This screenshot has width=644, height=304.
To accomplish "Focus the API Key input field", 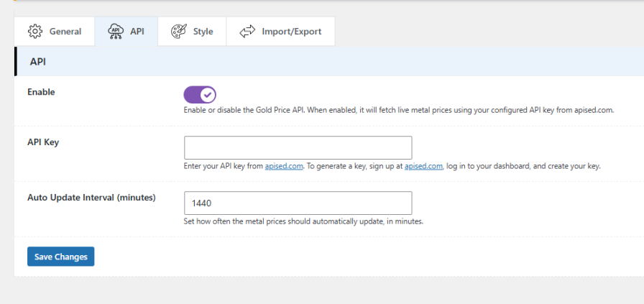I will (298, 147).
